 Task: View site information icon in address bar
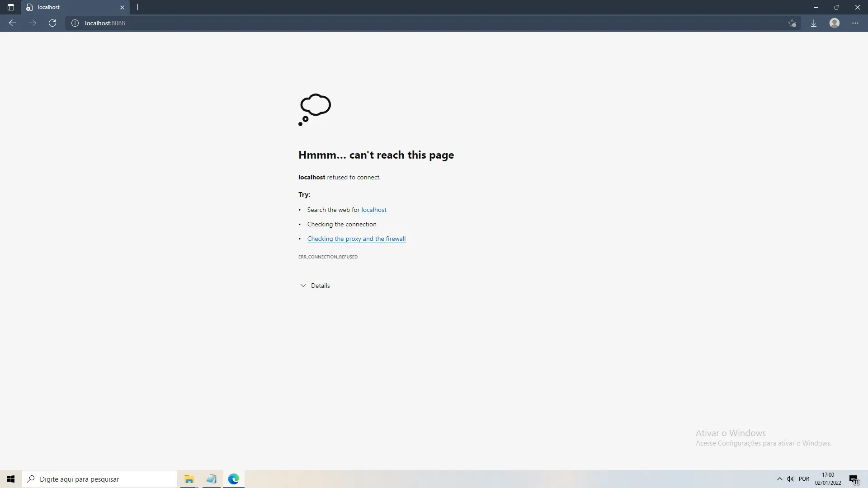75,23
